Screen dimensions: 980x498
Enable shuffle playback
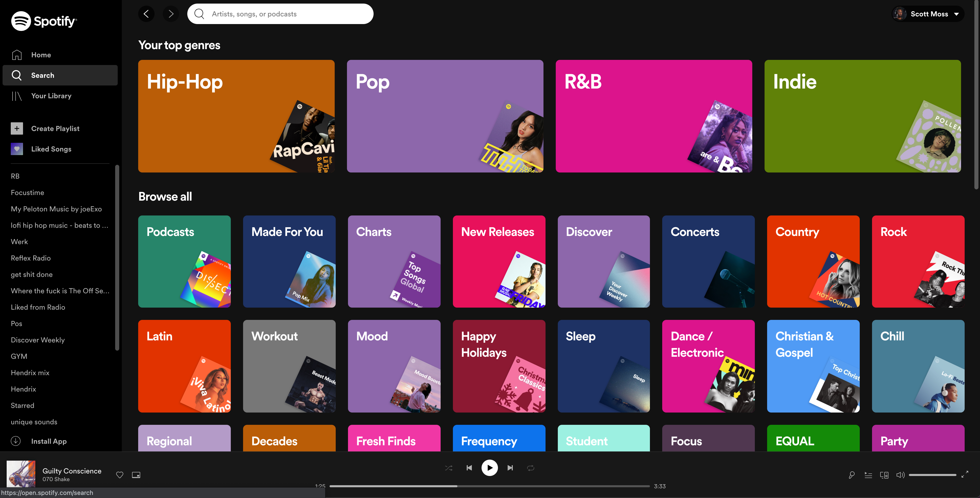(449, 468)
